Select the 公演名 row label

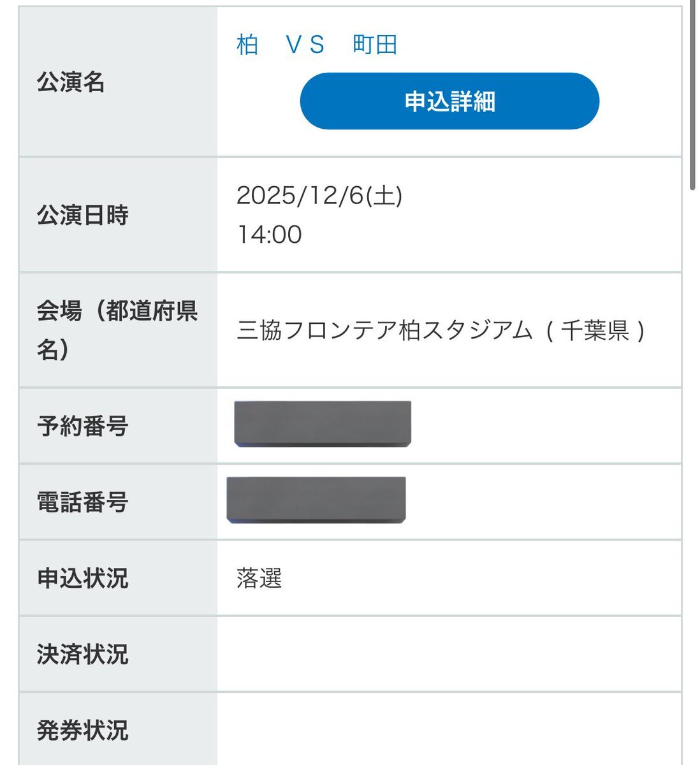point(71,82)
